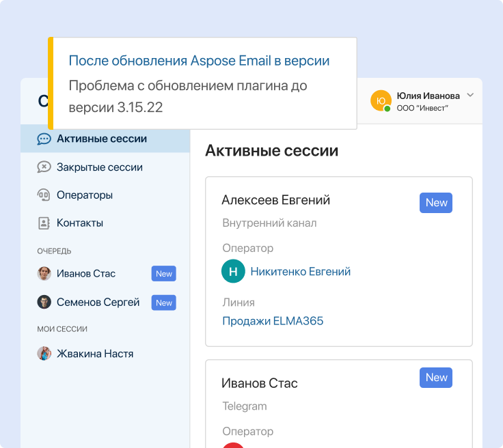Click notification text about plugin version 3.15.22

pyautogui.click(x=188, y=96)
